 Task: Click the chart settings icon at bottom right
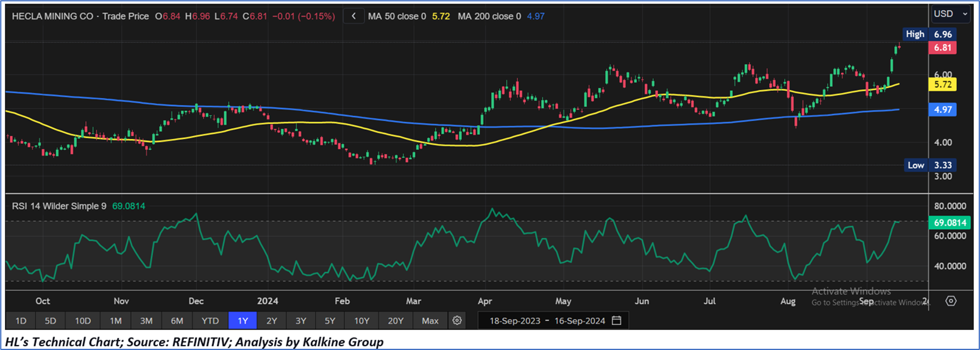click(951, 301)
